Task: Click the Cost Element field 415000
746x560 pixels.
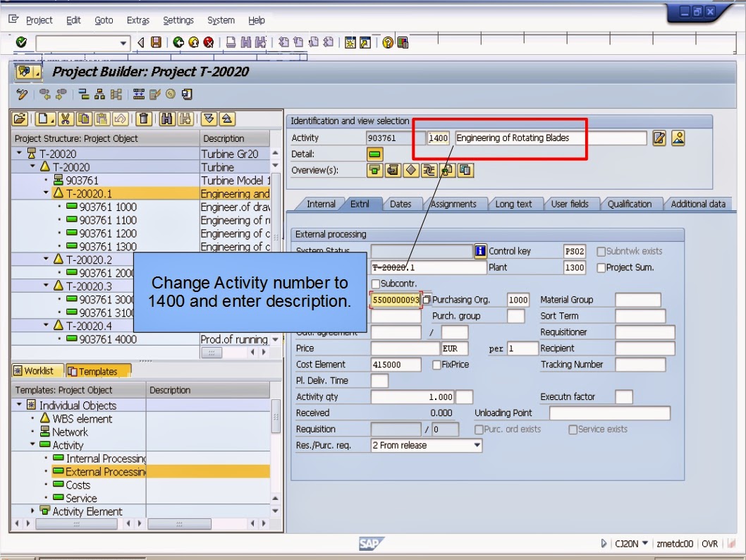Action: click(x=396, y=365)
